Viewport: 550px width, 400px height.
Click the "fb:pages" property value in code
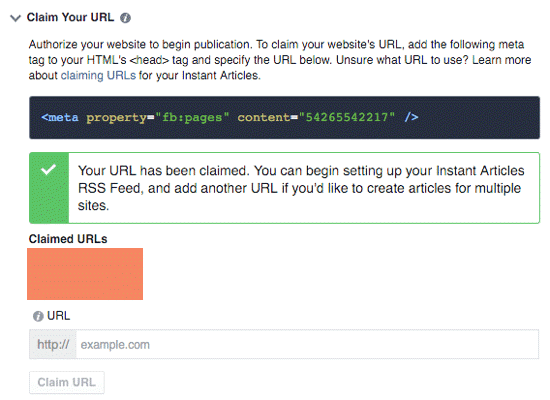pyautogui.click(x=192, y=117)
